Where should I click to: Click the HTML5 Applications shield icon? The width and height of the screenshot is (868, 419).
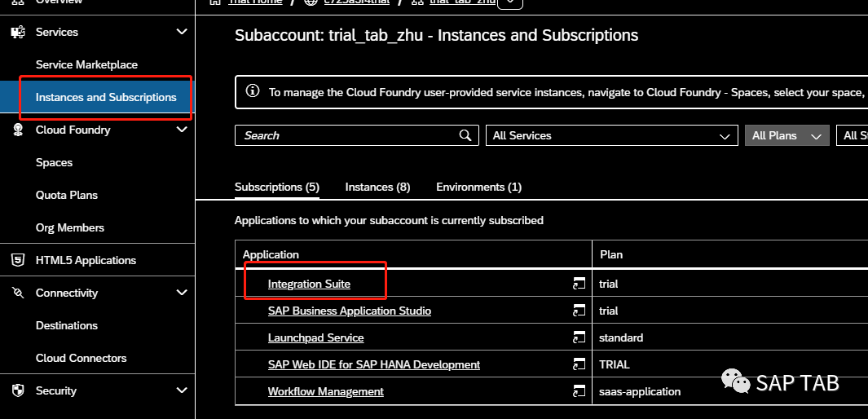coord(18,260)
